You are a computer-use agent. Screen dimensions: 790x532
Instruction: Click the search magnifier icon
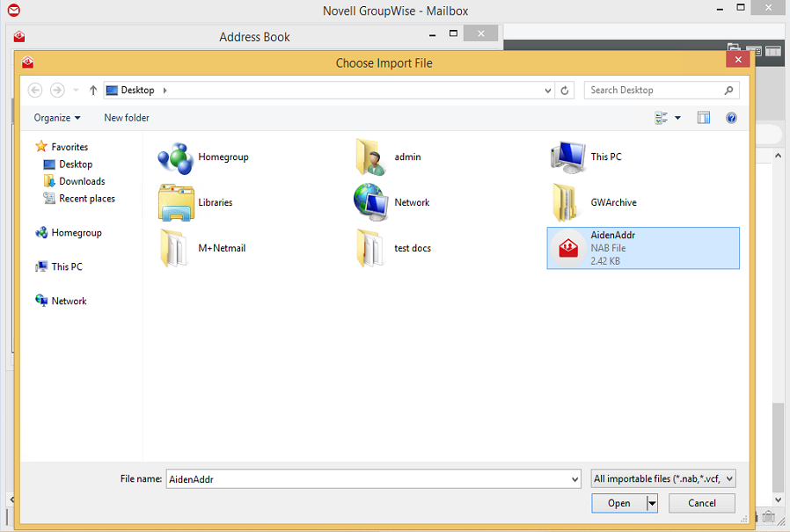pos(728,91)
